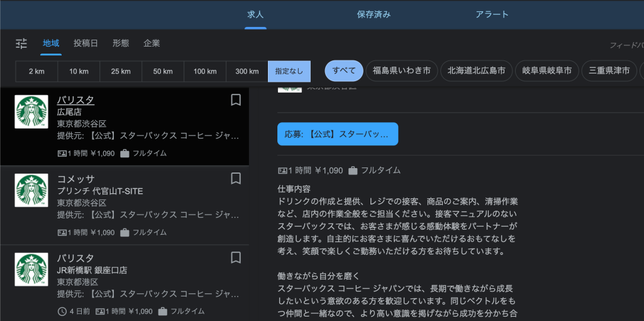Filter by 岐阜県岐阜市 chip
Viewport: 644px width, 321px height.
[547, 70]
